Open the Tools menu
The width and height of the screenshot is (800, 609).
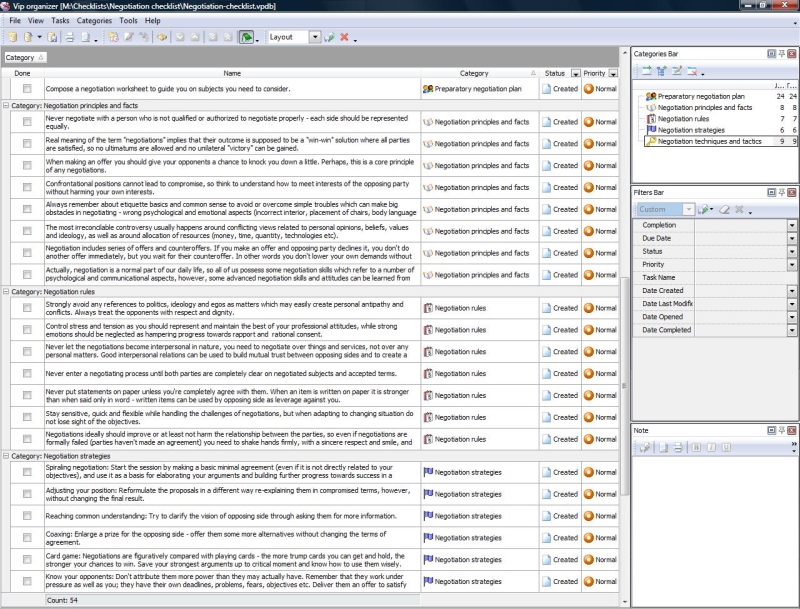128,20
